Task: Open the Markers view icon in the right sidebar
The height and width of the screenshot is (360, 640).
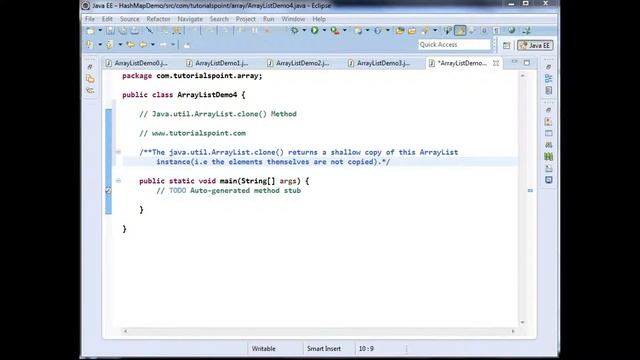Action: (549, 122)
